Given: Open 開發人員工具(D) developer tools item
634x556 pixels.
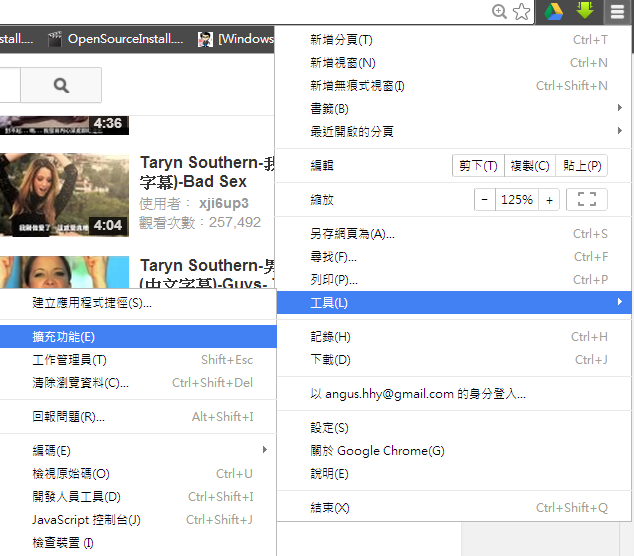Looking at the screenshot, I should [138, 497].
